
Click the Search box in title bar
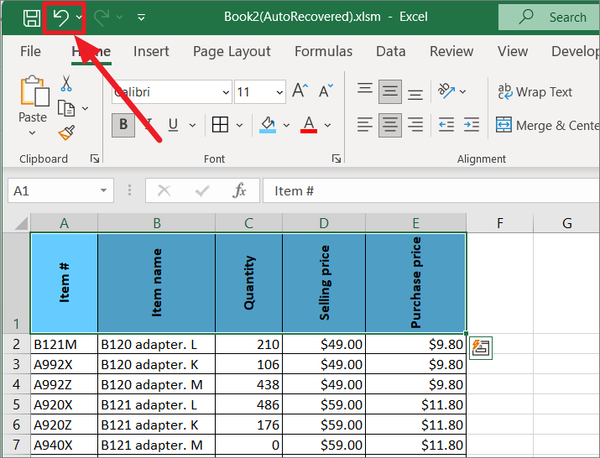coord(549,17)
